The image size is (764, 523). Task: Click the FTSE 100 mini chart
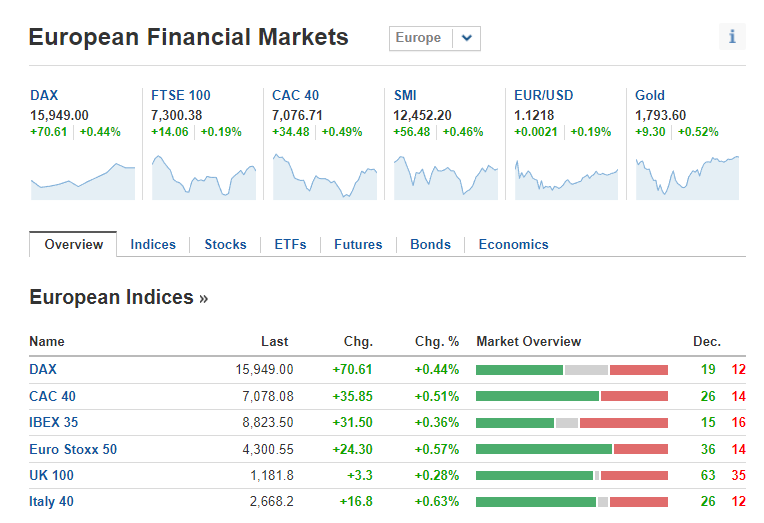[204, 177]
